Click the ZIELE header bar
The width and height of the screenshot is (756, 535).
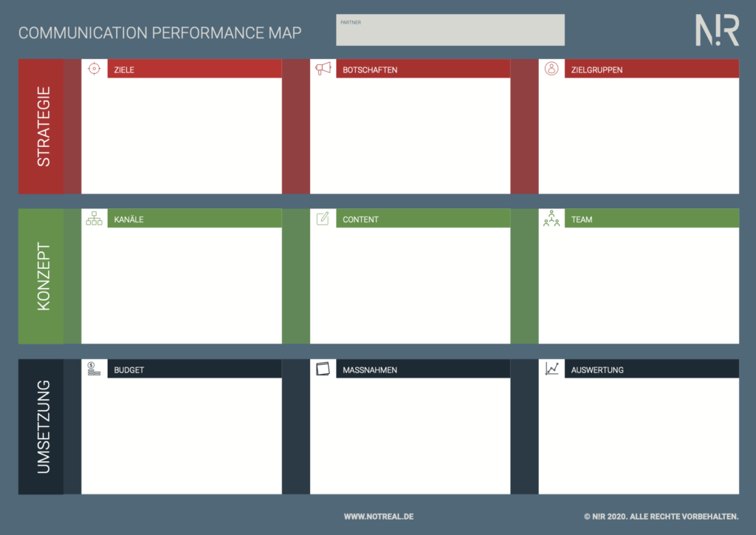click(194, 69)
